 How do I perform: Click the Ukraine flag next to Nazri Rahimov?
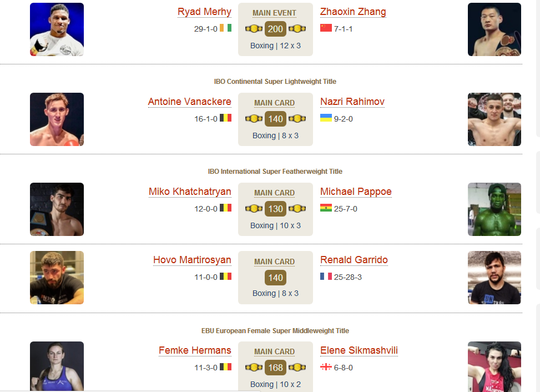(x=326, y=118)
